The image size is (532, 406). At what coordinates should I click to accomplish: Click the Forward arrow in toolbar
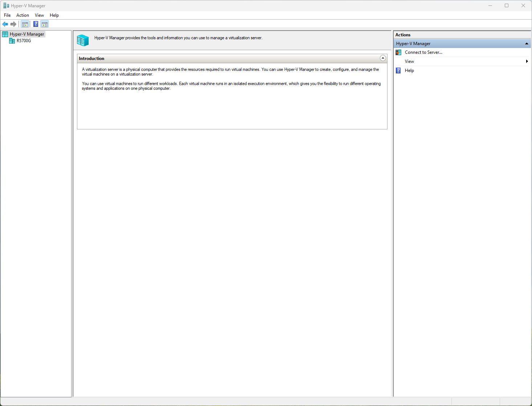13,24
